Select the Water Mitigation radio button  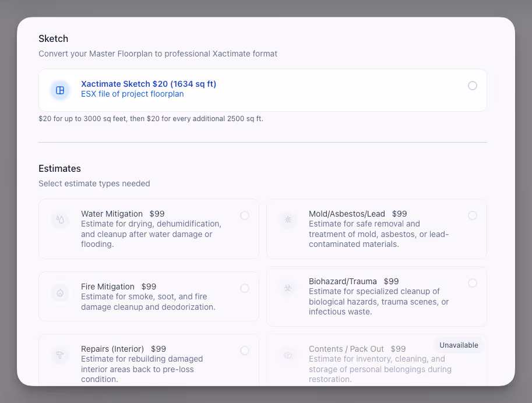[245, 215]
